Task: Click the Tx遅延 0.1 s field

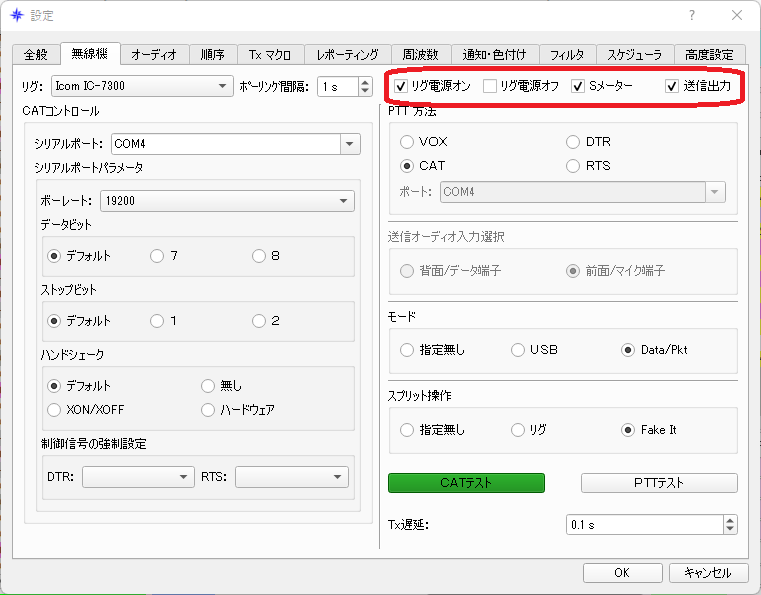Action: 645,525
